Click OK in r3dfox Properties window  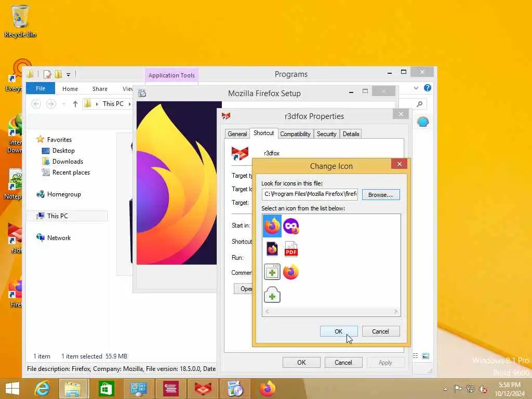[301, 362]
